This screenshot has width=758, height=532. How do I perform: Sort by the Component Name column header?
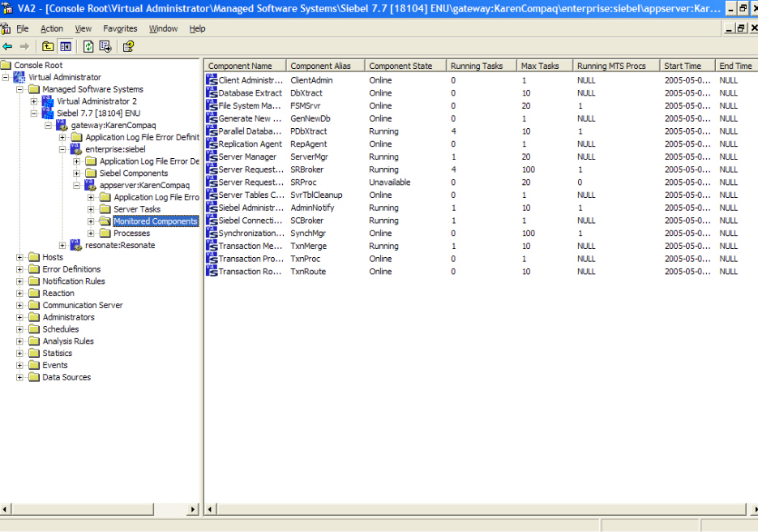(246, 66)
